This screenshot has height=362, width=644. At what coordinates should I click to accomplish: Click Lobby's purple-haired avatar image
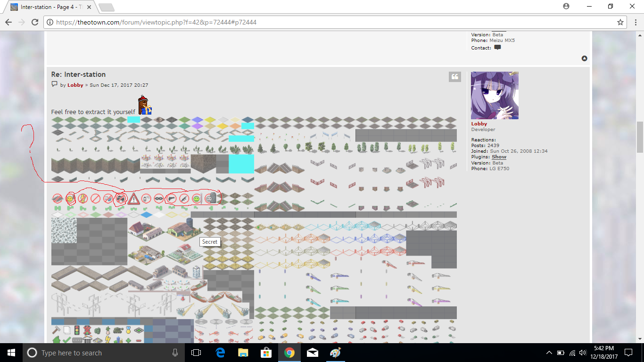495,95
